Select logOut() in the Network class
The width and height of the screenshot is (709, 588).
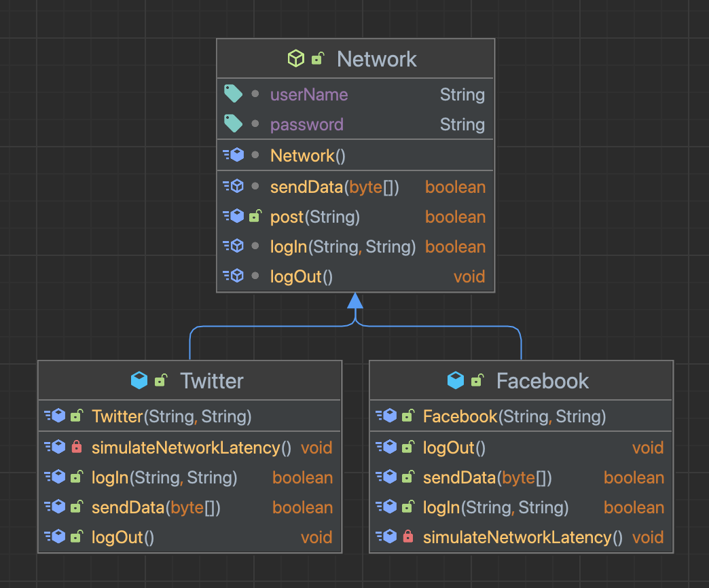pyautogui.click(x=301, y=277)
